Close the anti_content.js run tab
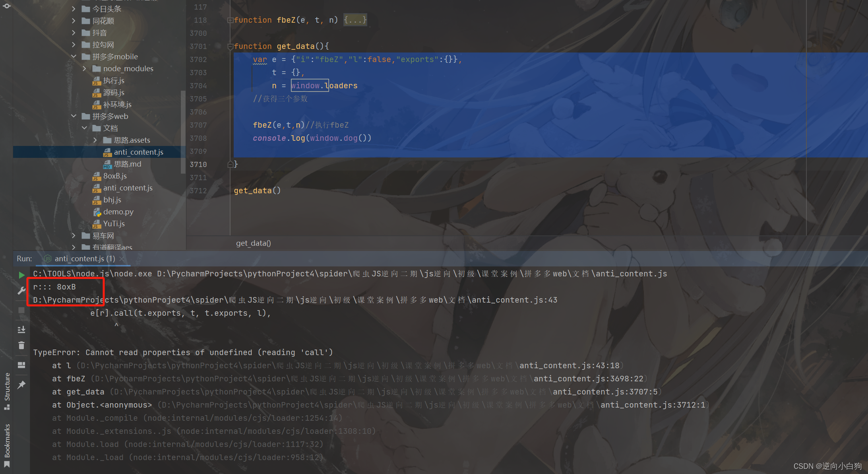 [122, 259]
